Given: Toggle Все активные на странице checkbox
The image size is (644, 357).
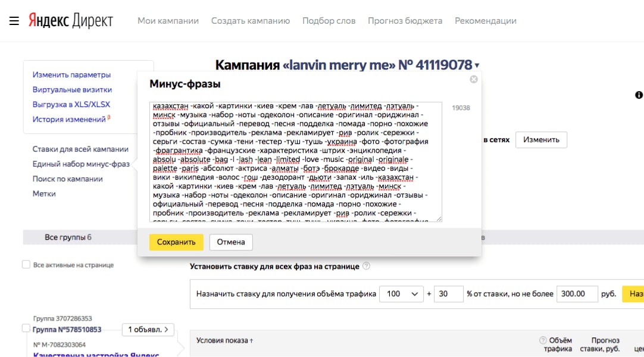Looking at the screenshot, I should tap(26, 265).
